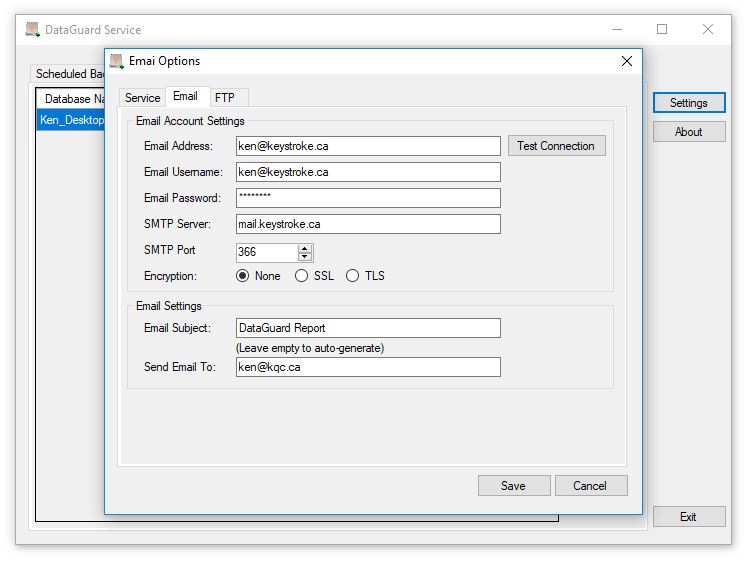Select Ken_Desktop row in database list
750x568 pixels.
(x=71, y=120)
